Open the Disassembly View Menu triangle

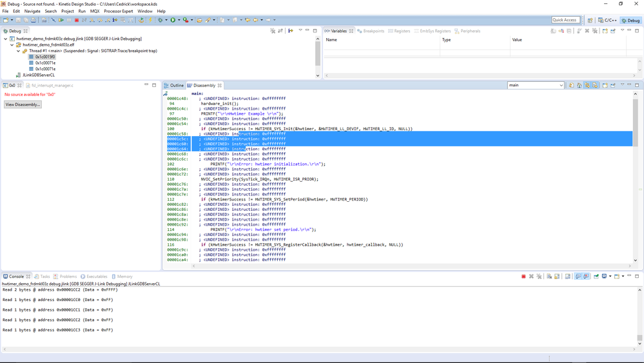coord(622,84)
